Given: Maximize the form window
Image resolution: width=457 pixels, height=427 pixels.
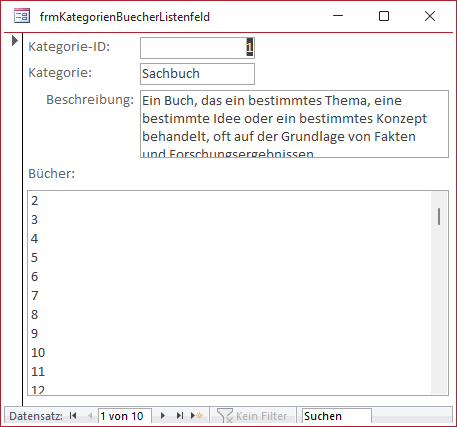Looking at the screenshot, I should [x=384, y=16].
